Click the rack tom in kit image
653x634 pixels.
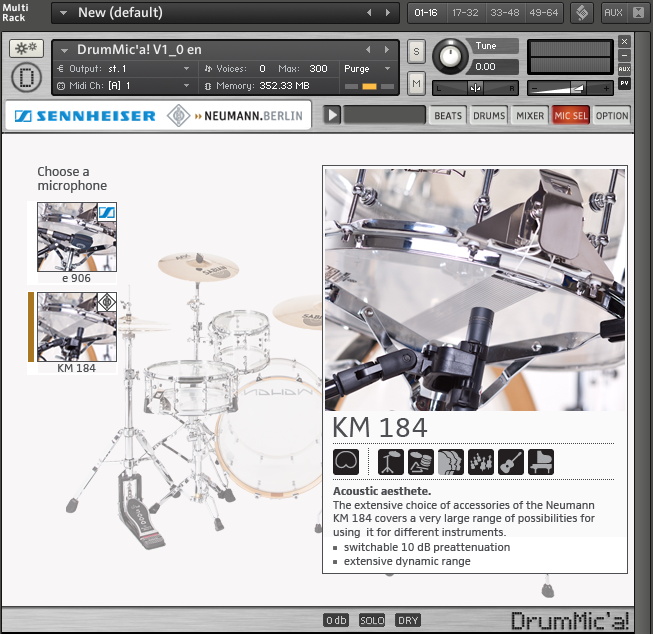tap(239, 341)
